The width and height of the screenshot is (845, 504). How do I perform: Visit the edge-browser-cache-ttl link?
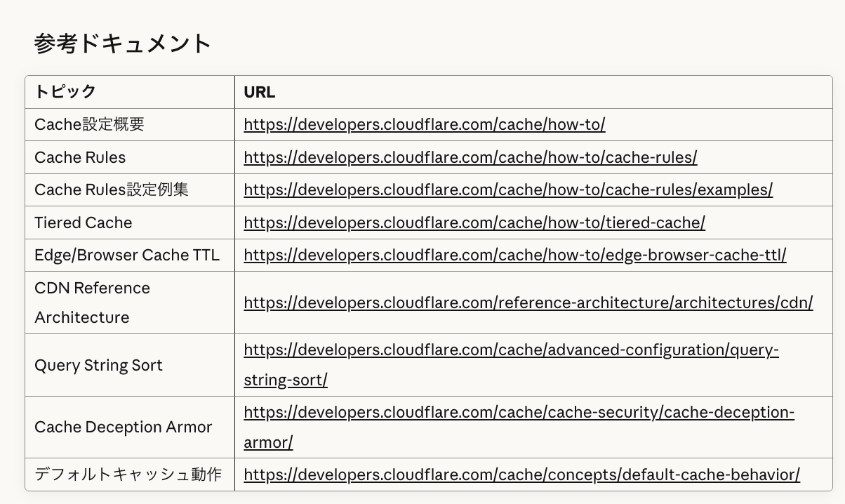(514, 255)
